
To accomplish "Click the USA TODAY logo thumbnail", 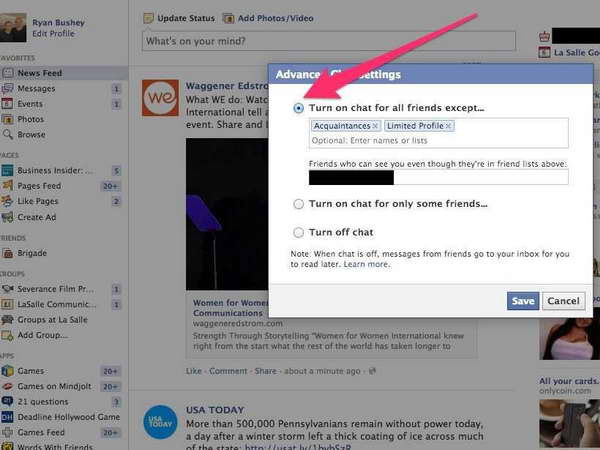I will pos(160,422).
